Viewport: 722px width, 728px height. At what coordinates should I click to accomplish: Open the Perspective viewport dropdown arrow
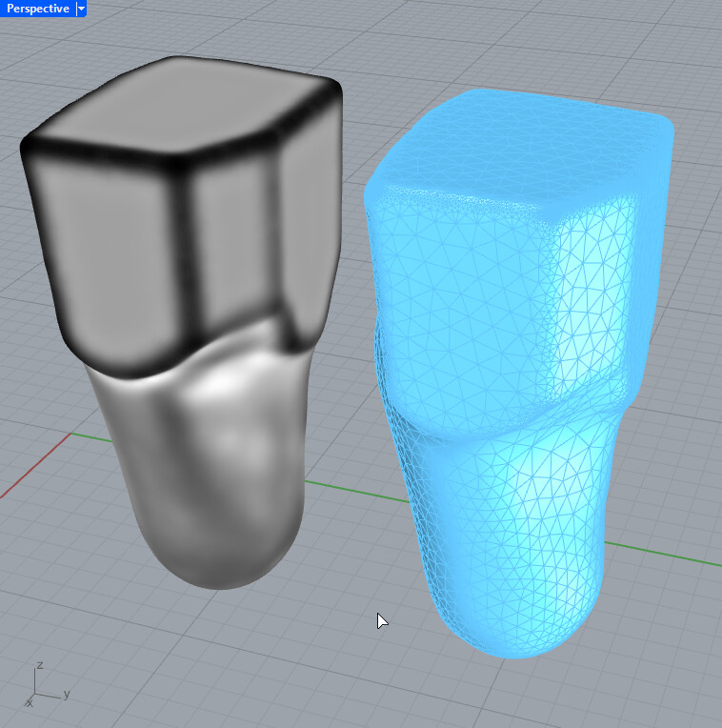(81, 9)
